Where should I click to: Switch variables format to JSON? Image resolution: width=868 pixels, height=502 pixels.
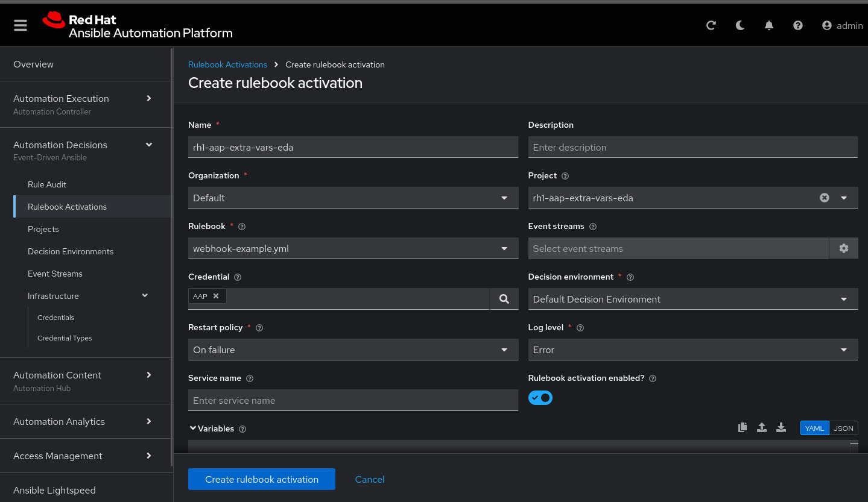pyautogui.click(x=843, y=428)
